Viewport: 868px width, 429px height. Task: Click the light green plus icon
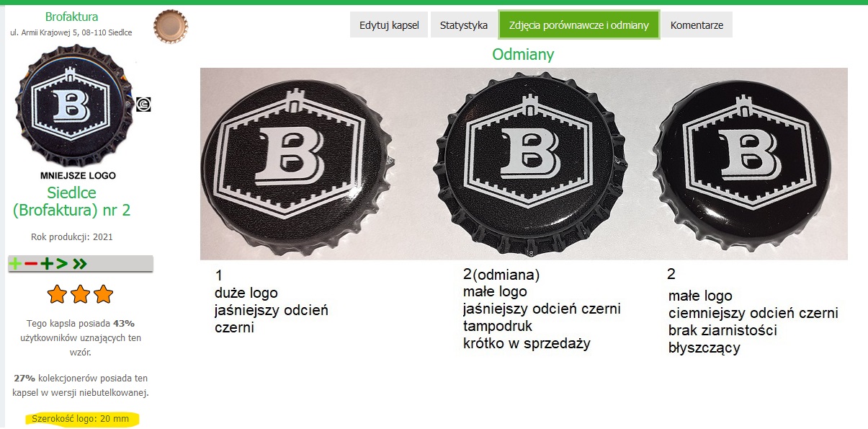[14, 264]
